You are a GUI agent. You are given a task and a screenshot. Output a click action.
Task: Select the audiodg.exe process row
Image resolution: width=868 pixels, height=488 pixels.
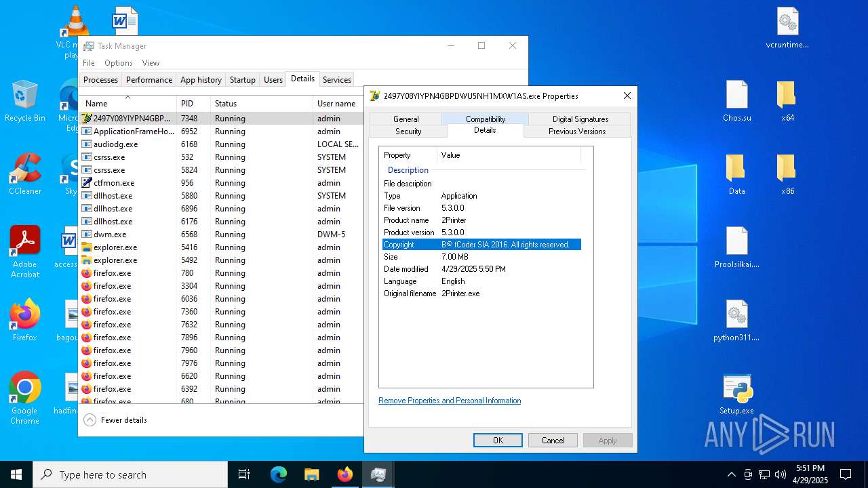[221, 144]
